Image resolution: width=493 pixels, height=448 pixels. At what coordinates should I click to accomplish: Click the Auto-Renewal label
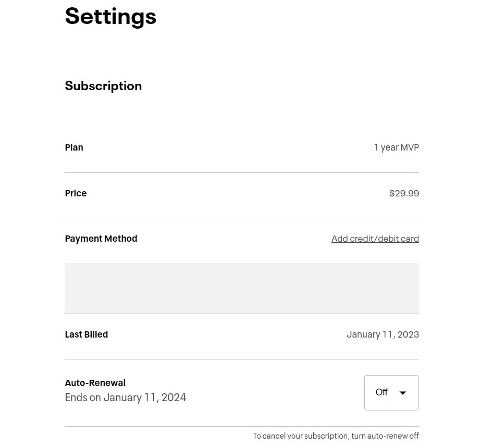pos(95,383)
